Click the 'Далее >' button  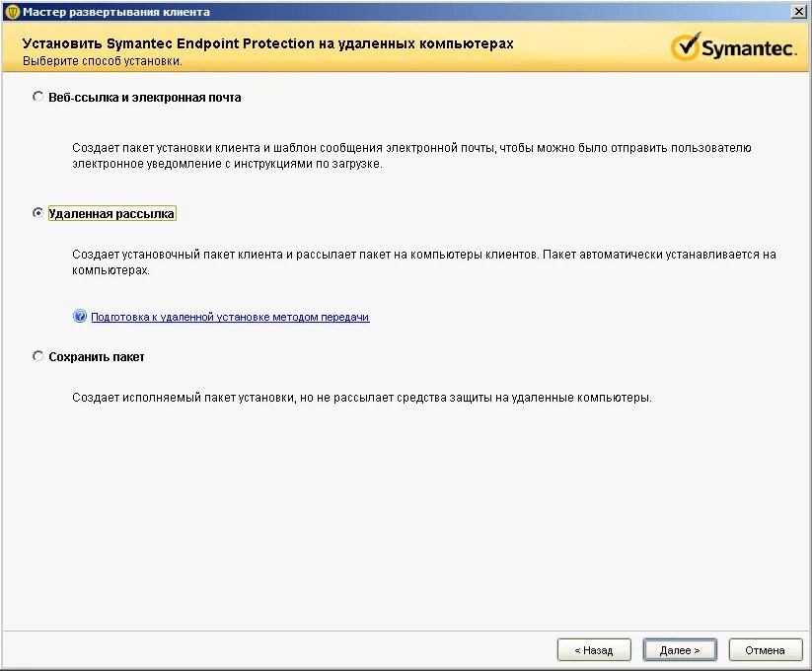(x=680, y=649)
